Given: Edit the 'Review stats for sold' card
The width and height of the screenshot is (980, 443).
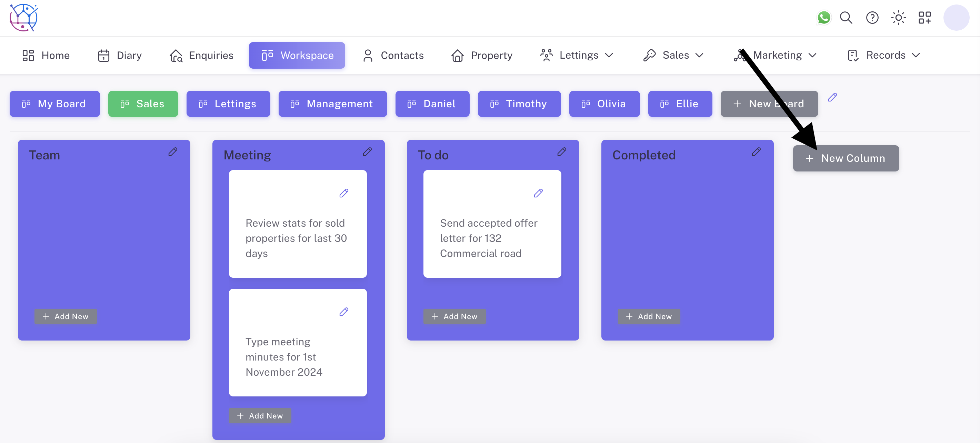Looking at the screenshot, I should (x=343, y=193).
